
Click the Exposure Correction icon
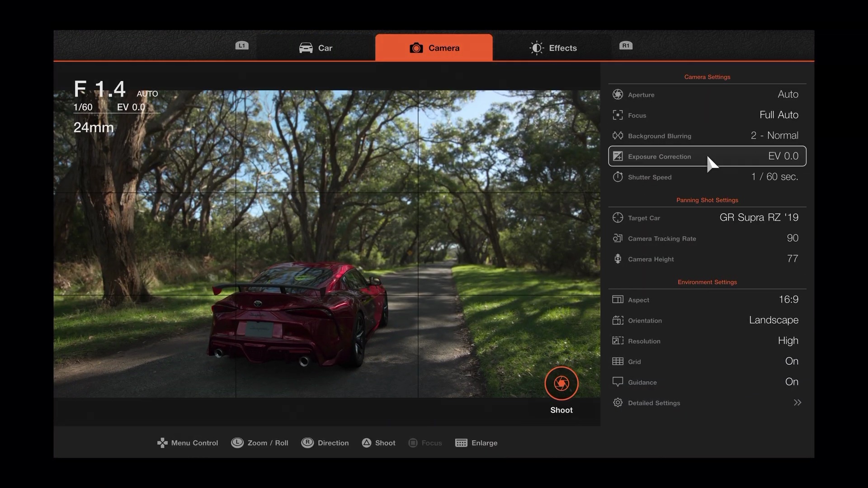pos(618,156)
